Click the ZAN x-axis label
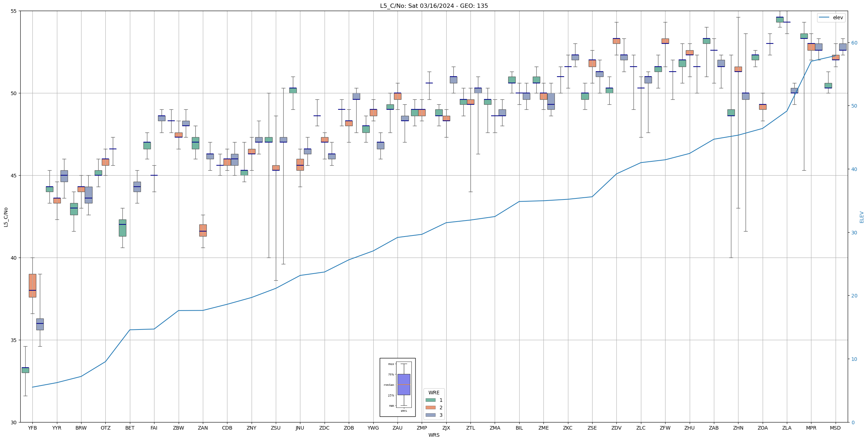Image resolution: width=868 pixels, height=441 pixels. 203,428
